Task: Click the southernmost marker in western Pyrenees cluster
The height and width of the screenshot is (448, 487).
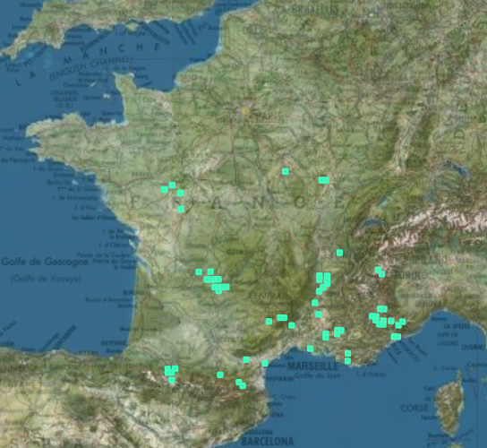Action: (172, 380)
